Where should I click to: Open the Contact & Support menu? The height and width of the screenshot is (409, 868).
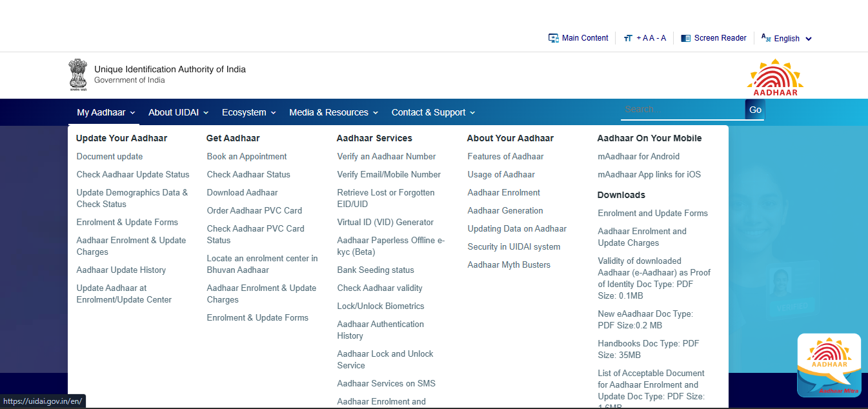(433, 112)
